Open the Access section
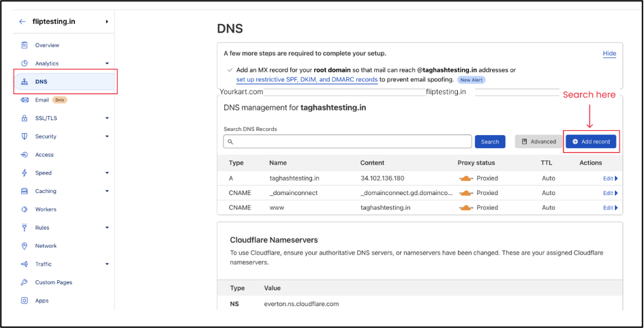The image size is (644, 328). pos(44,155)
